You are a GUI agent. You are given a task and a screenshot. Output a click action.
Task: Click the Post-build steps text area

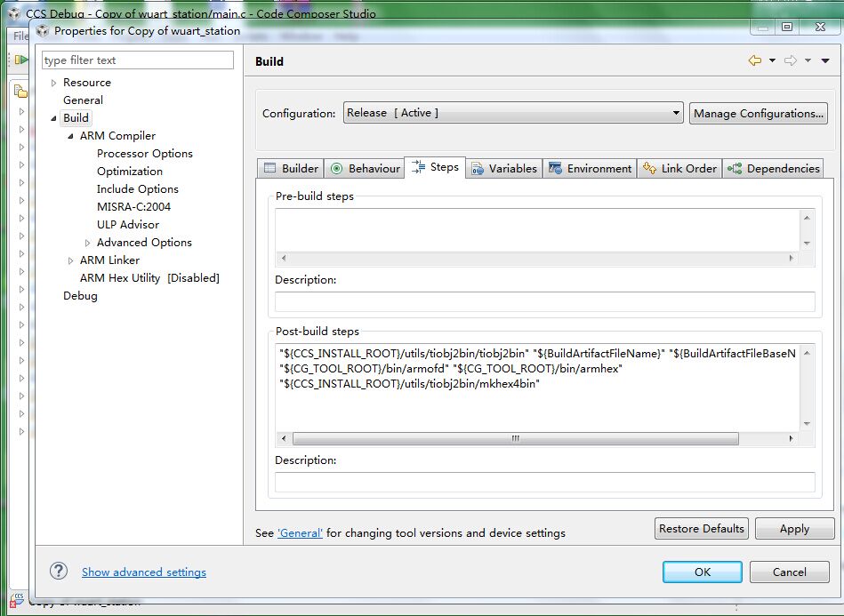tap(537, 388)
